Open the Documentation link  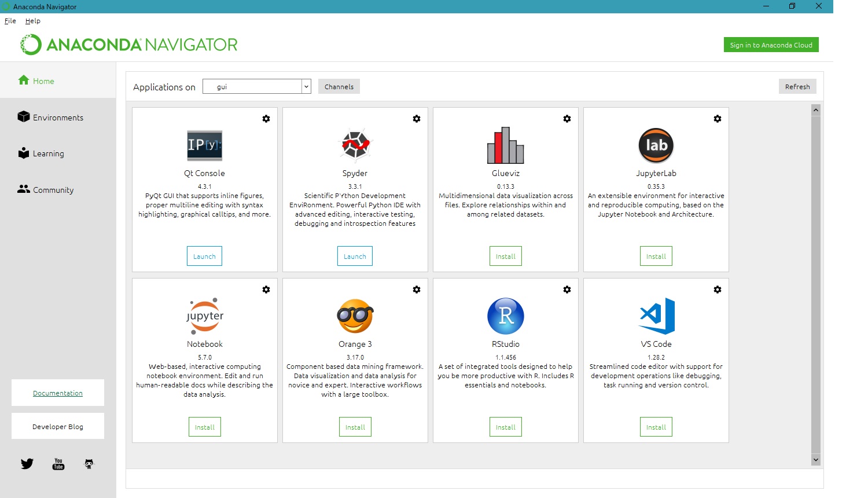click(57, 392)
